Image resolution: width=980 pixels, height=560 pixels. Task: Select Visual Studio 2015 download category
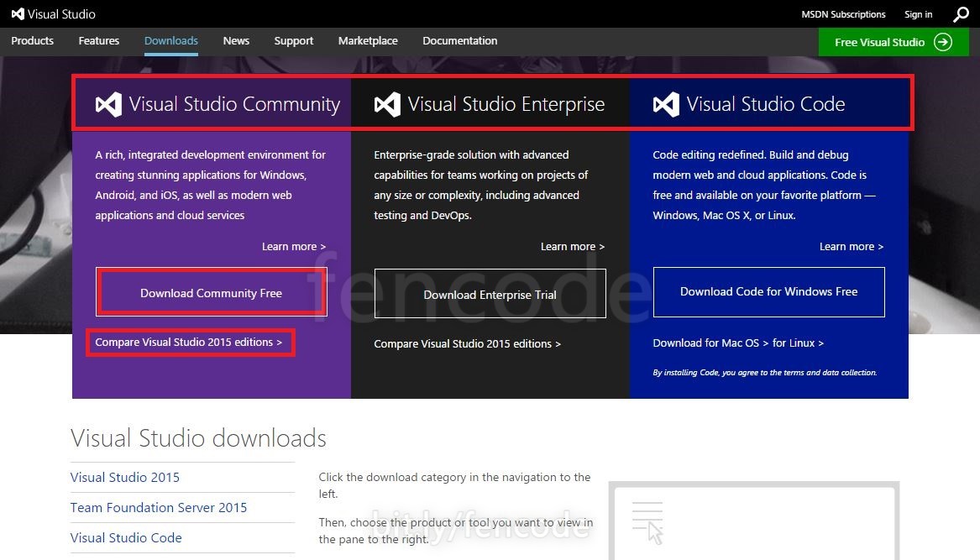tap(125, 477)
